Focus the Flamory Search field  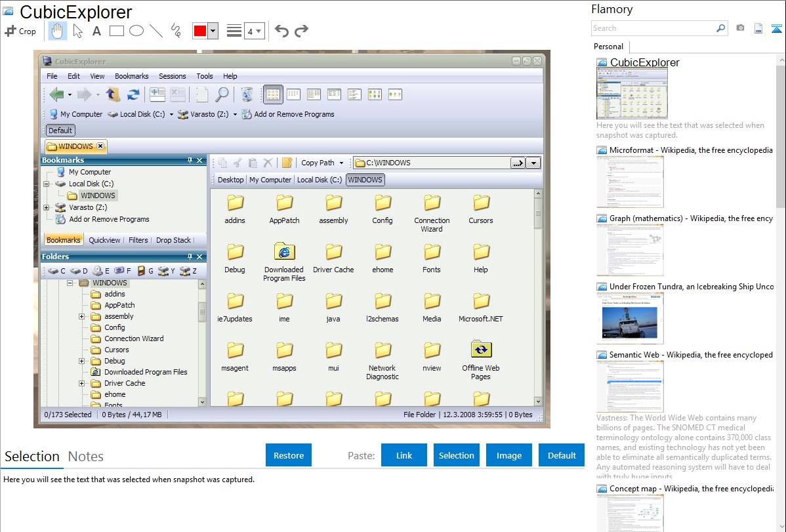653,28
